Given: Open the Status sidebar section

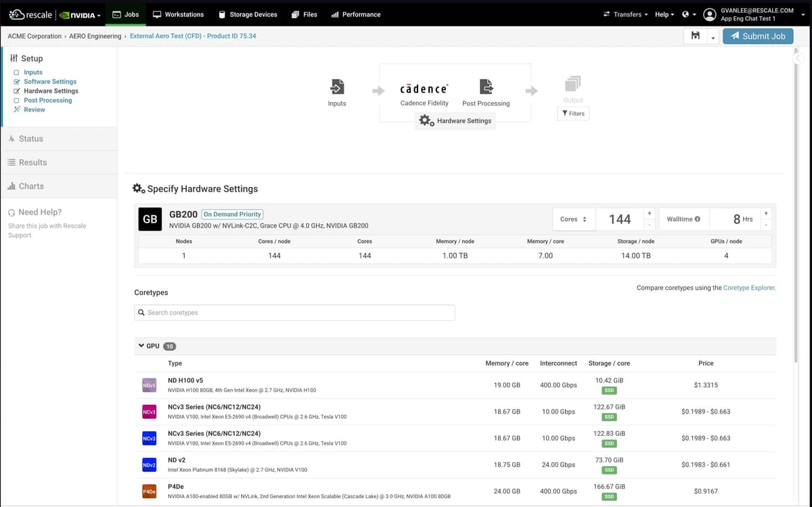Looking at the screenshot, I should coord(58,139).
